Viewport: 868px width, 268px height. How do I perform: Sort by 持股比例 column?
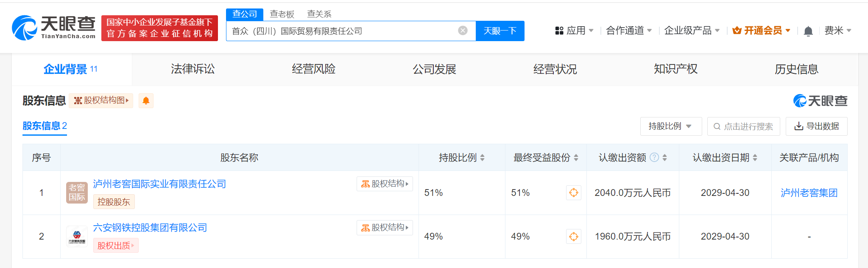tap(482, 158)
